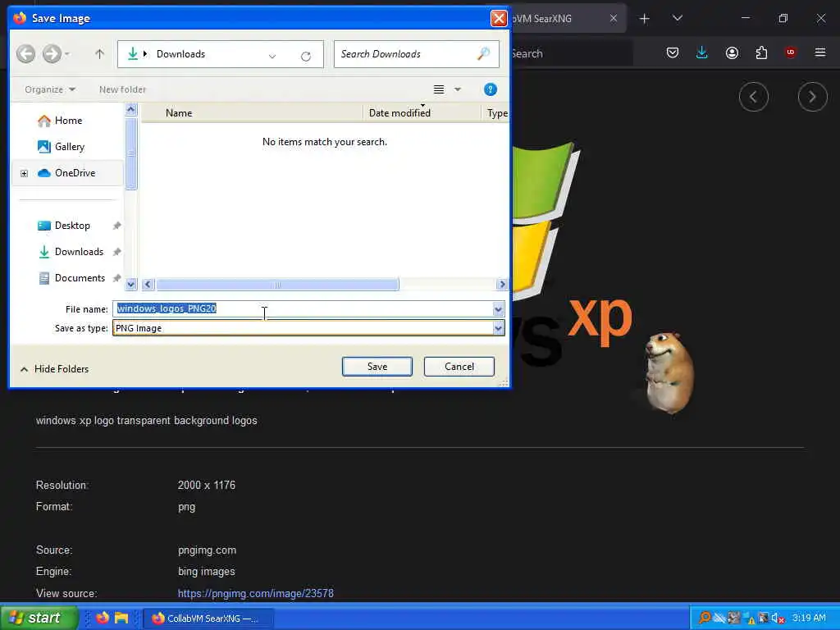Go forward in the Save Image dialog
The height and width of the screenshot is (630, 840).
[52, 53]
